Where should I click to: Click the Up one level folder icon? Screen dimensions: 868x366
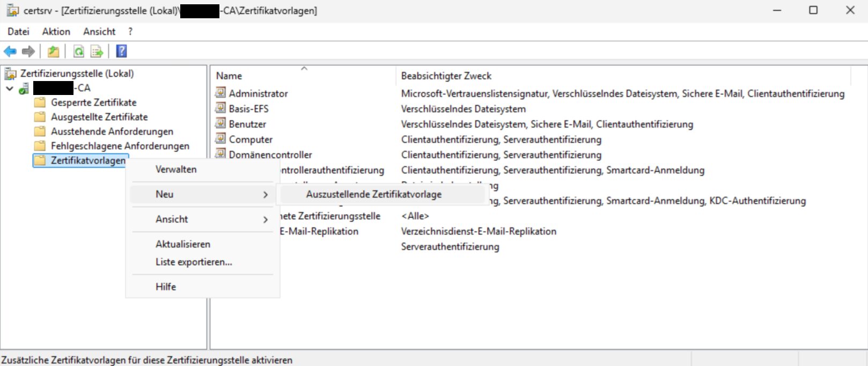pyautogui.click(x=53, y=52)
